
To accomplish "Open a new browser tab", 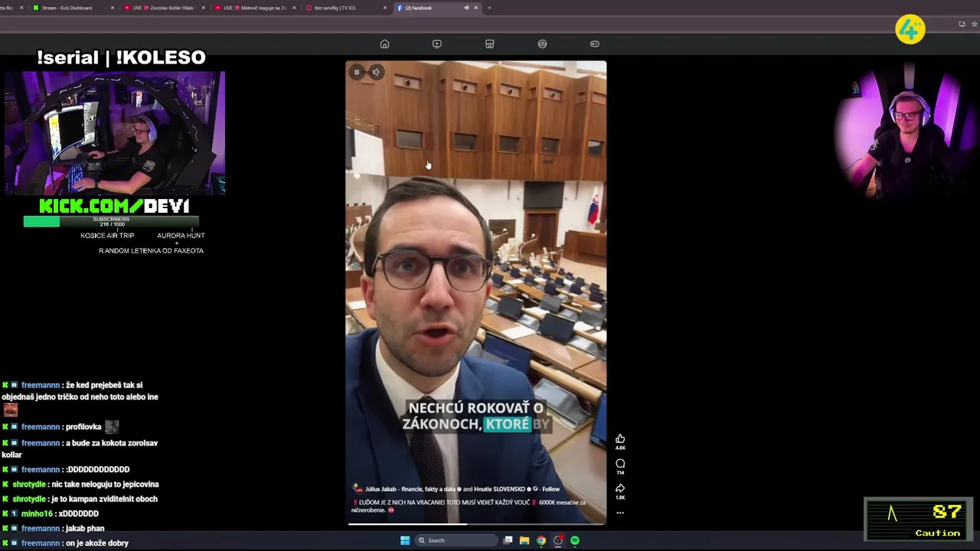I will click(x=489, y=8).
